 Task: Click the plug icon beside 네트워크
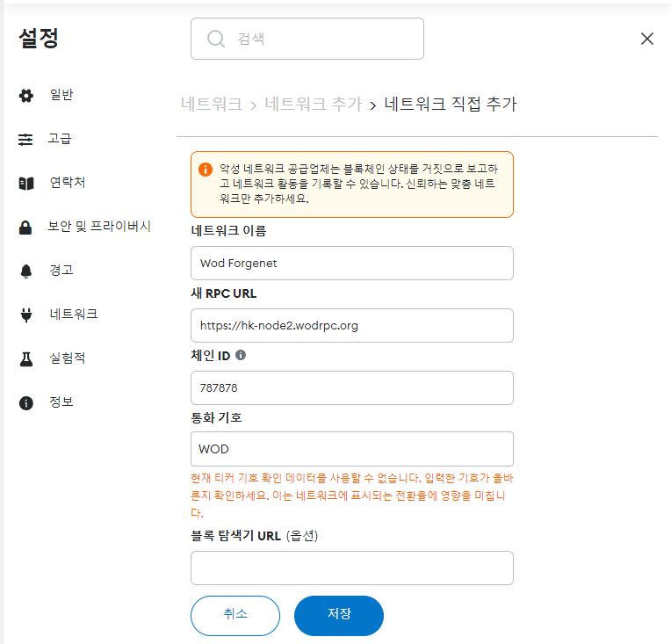click(x=26, y=315)
